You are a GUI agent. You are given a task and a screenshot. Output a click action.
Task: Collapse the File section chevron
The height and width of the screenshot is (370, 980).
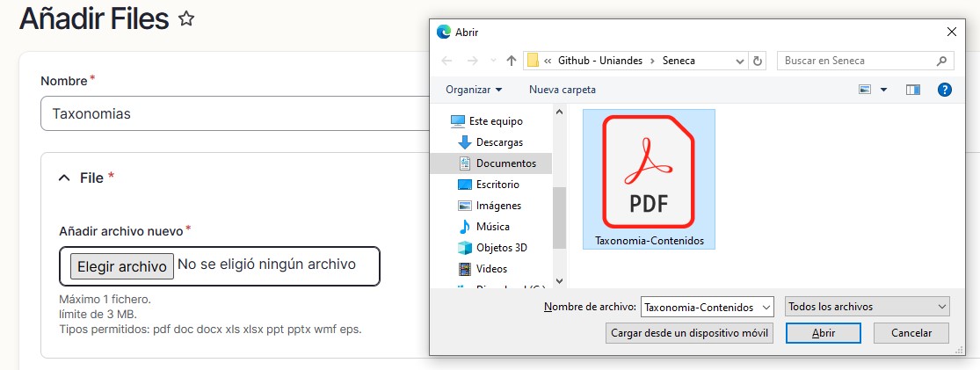(63, 178)
